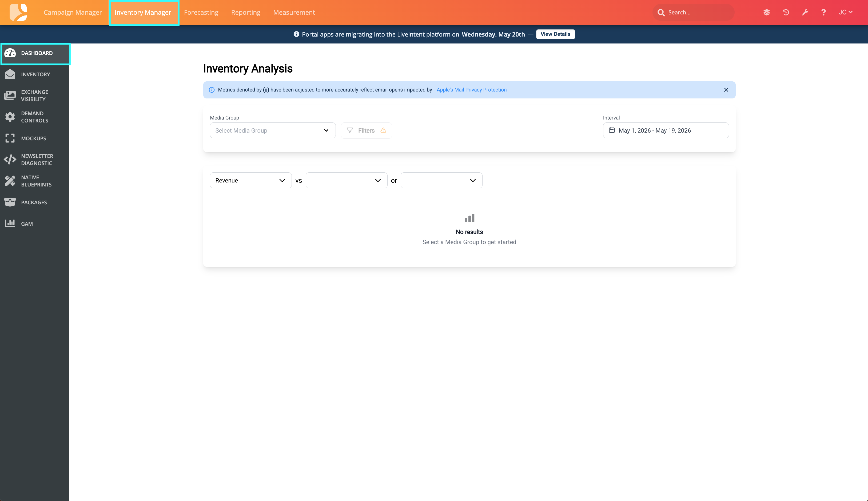This screenshot has height=501, width=868.
Task: Open Packages in the sidebar
Action: pos(35,202)
